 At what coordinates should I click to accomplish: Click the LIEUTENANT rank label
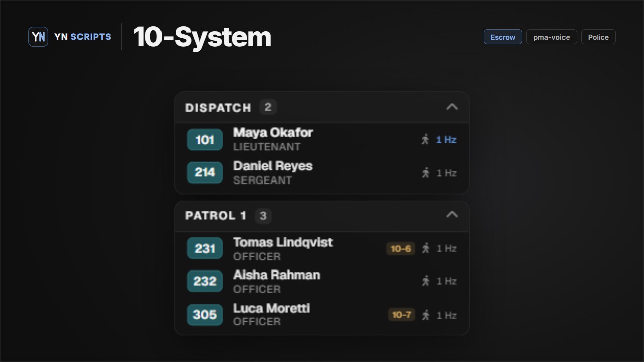[x=267, y=147]
